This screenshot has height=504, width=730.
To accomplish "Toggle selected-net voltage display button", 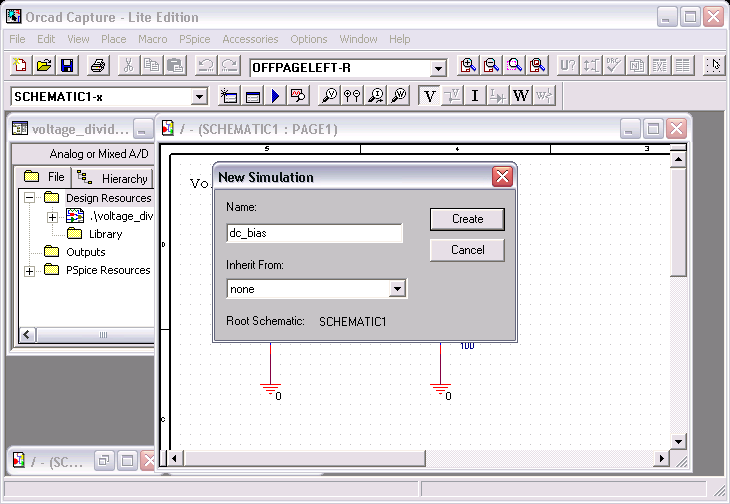I will click(452, 96).
